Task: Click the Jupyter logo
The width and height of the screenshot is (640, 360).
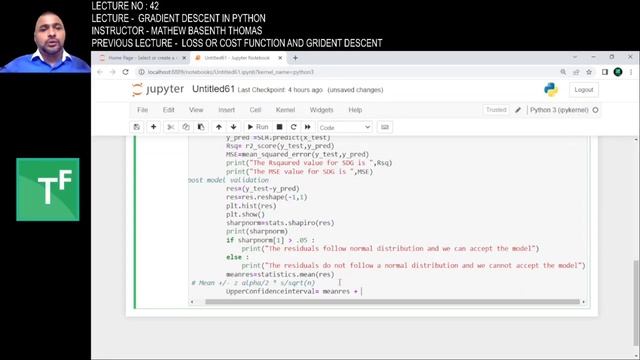Action: click(x=158, y=89)
